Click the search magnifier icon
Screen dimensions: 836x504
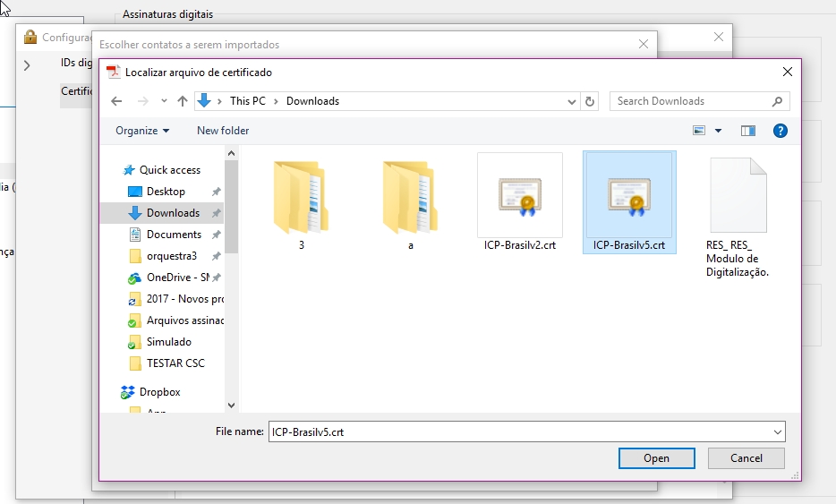coord(777,101)
